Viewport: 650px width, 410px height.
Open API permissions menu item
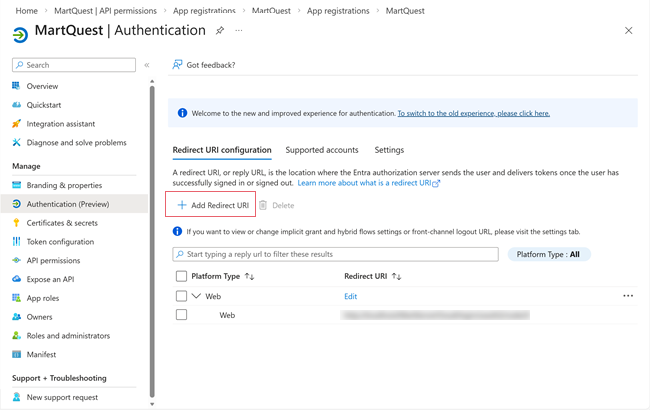[53, 260]
